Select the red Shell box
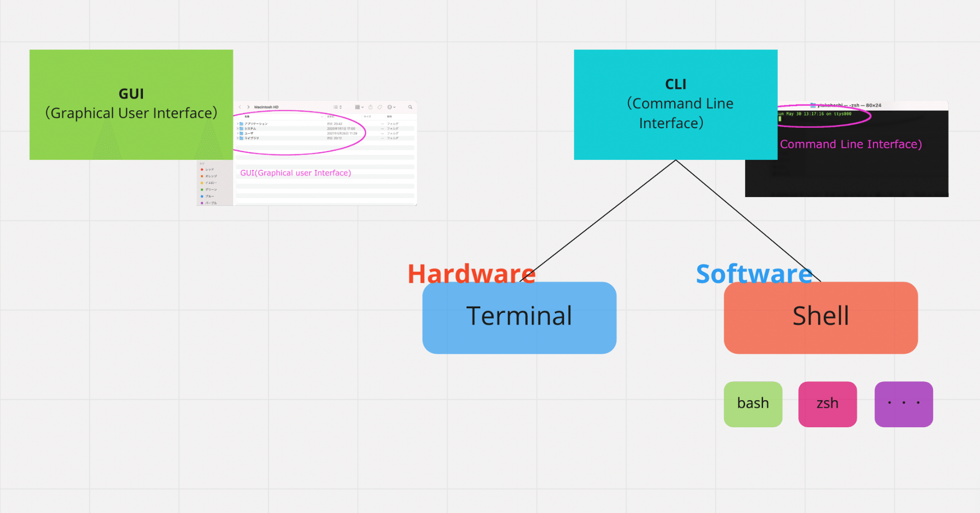 (x=821, y=317)
